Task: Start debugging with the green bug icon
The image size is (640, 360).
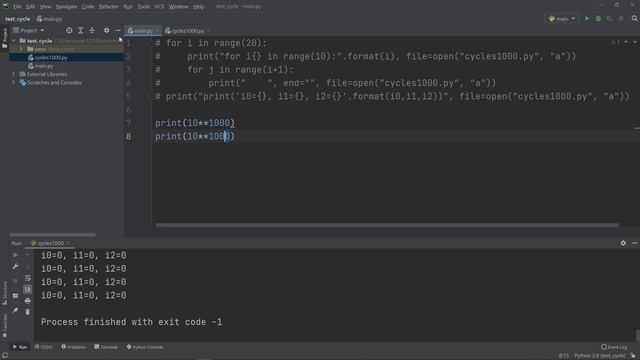Action: 598,19
